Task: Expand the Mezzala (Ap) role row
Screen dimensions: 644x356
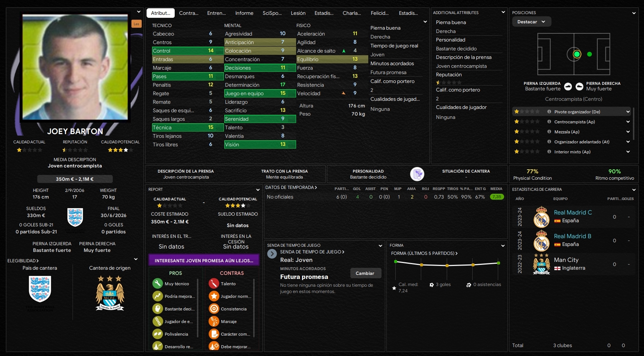Action: (628, 132)
